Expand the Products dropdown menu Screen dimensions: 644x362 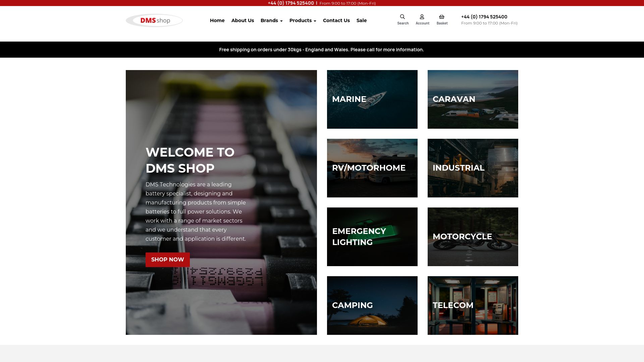tap(303, 20)
